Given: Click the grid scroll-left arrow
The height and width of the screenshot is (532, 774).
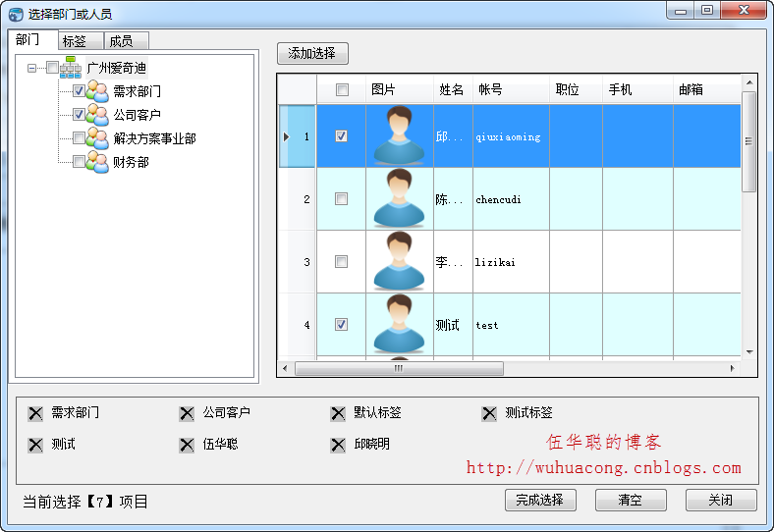Looking at the screenshot, I should [285, 368].
